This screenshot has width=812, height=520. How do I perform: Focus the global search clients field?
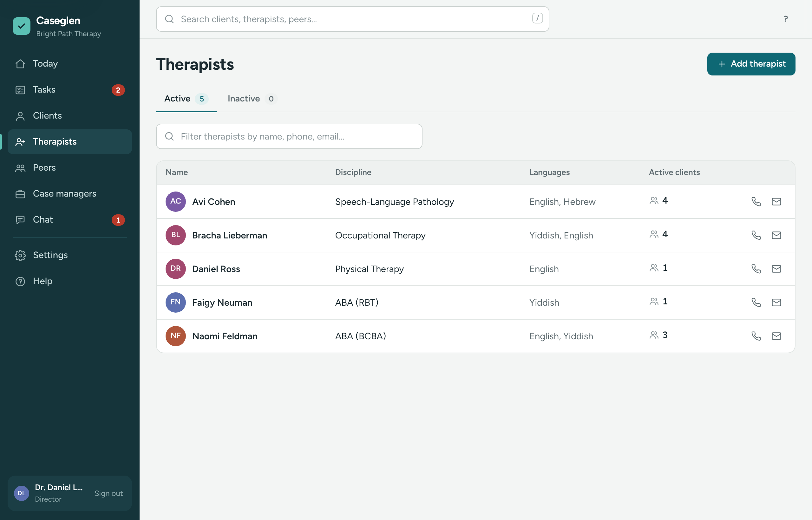point(352,19)
